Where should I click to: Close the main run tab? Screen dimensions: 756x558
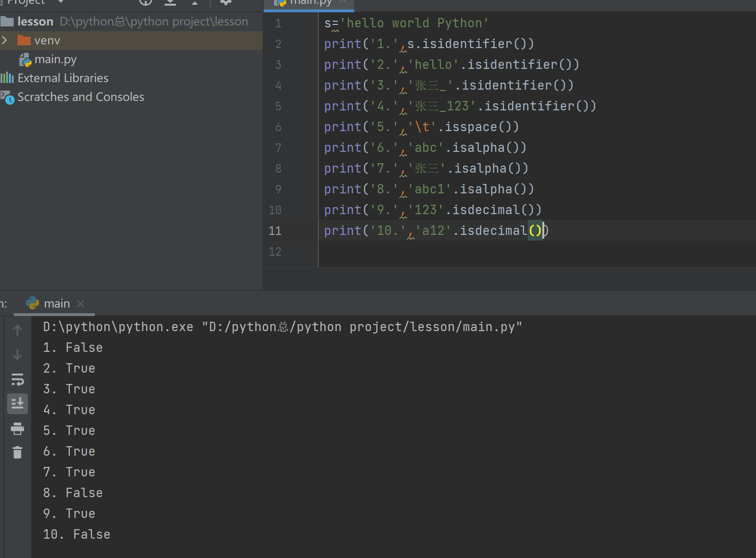[x=81, y=304]
